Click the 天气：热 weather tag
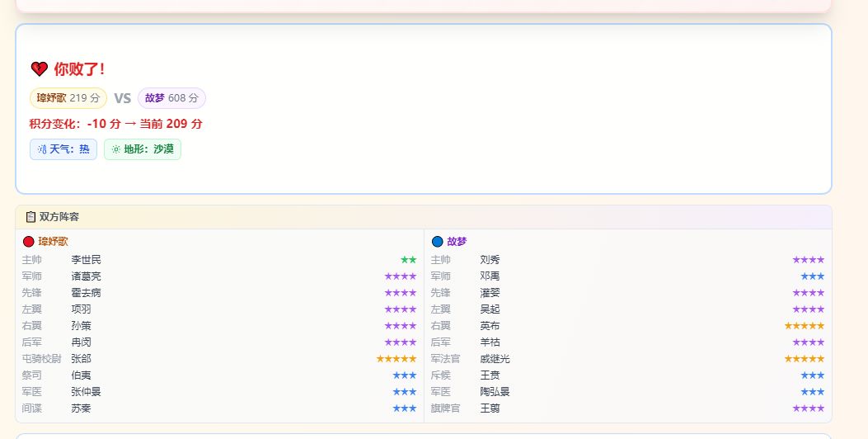Image resolution: width=868 pixels, height=439 pixels. point(63,149)
